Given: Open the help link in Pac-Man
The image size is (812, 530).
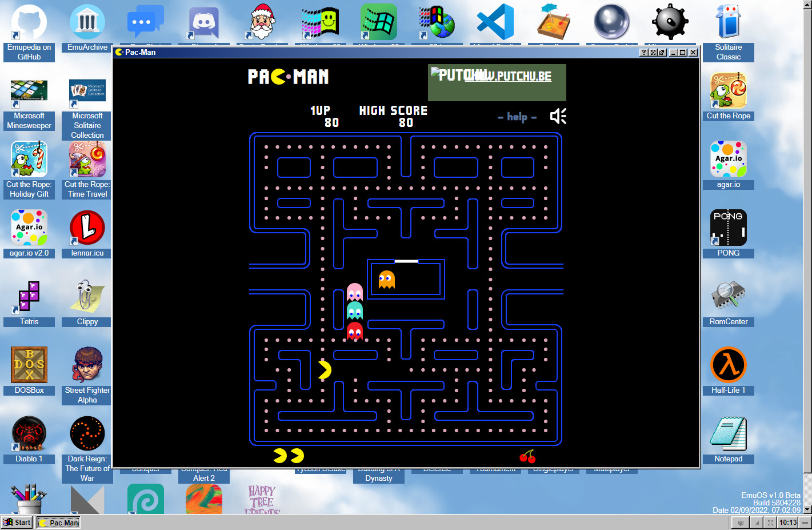Looking at the screenshot, I should [x=517, y=117].
